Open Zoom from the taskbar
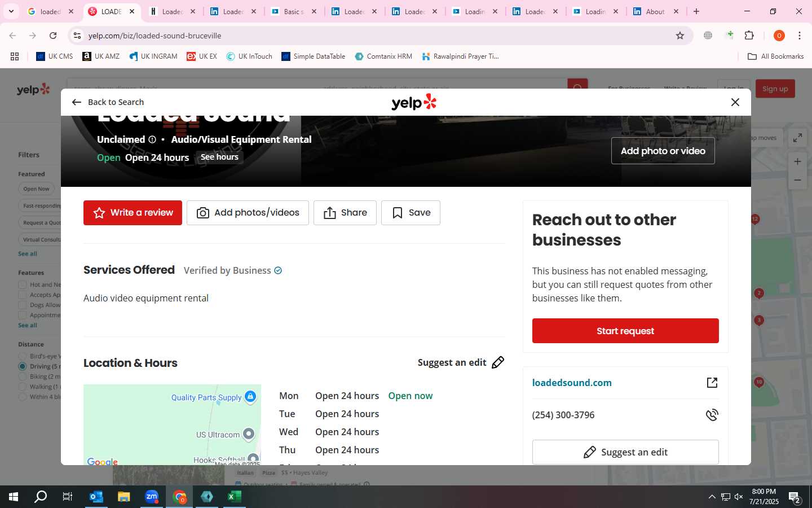812x508 pixels. click(x=152, y=497)
